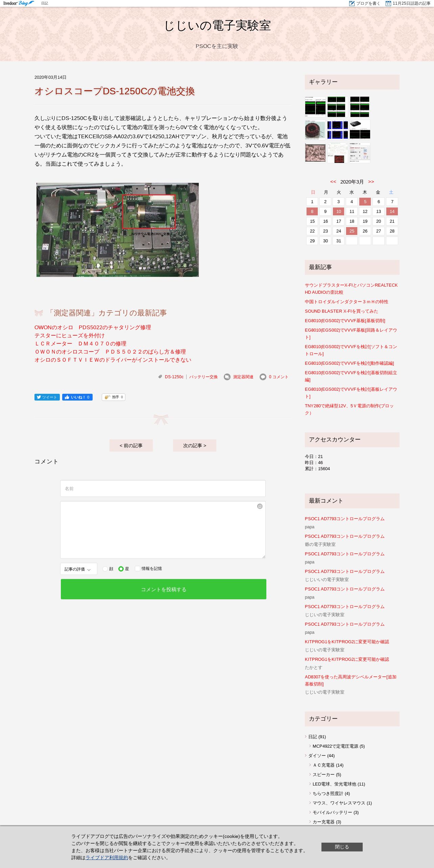Select the 顔 radio button
This screenshot has height=868, width=434.
click(x=105, y=569)
